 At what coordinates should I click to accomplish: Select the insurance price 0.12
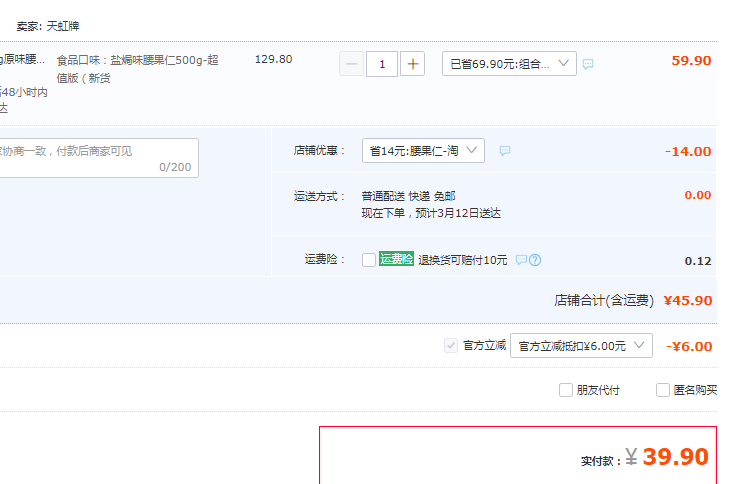pyautogui.click(x=698, y=261)
